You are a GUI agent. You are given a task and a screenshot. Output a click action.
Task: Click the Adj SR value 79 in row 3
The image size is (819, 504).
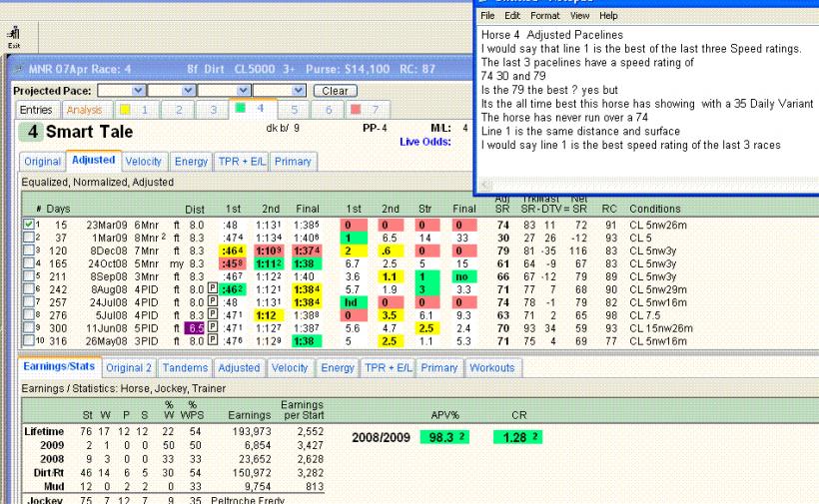coord(503,251)
